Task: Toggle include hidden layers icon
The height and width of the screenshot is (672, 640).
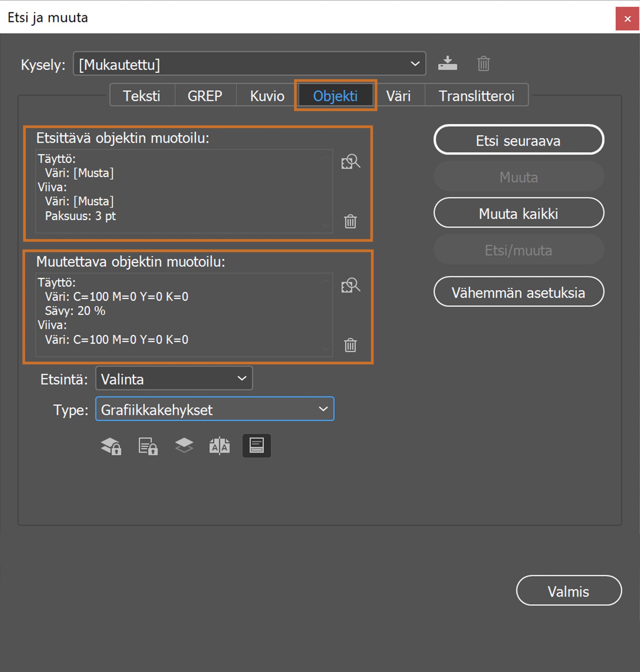Action: coord(184,446)
